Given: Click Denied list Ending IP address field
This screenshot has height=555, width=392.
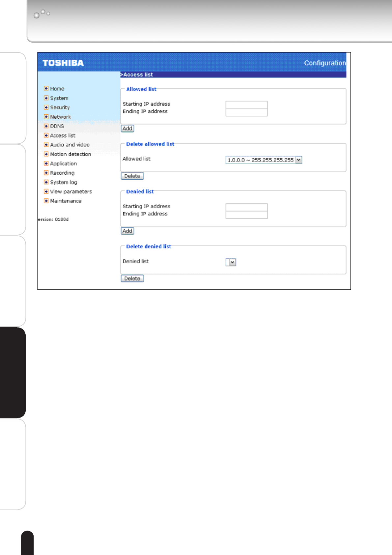Looking at the screenshot, I should pos(246,215).
